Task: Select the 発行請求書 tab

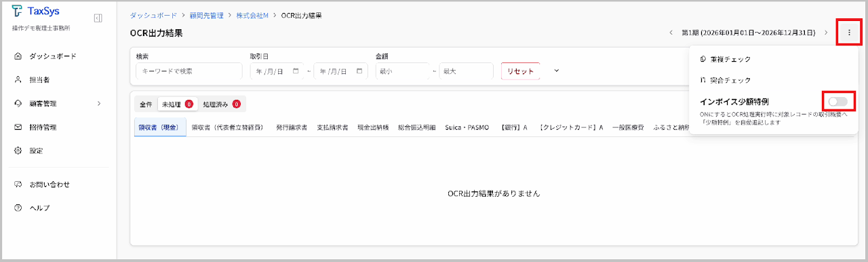Action: click(292, 127)
